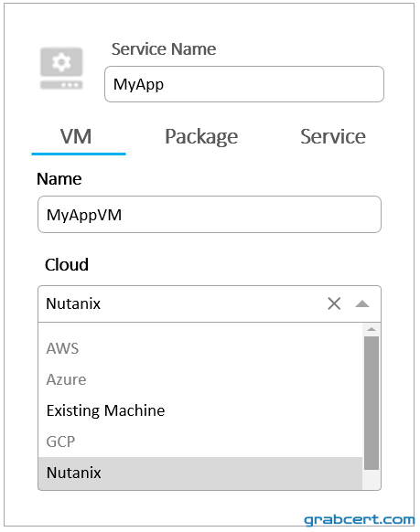Choose Azure in the Cloud dropdown
This screenshot has height=532, width=420.
click(x=200, y=379)
